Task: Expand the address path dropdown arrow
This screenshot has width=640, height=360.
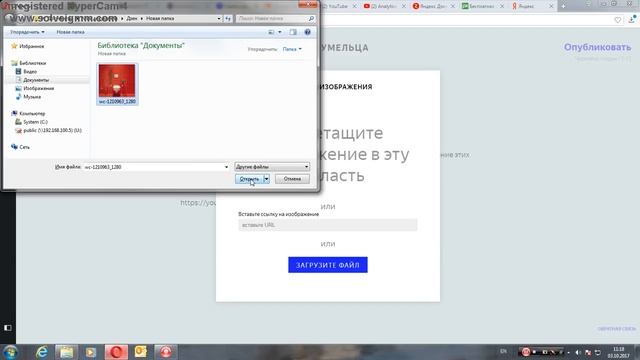Action: (x=219, y=18)
